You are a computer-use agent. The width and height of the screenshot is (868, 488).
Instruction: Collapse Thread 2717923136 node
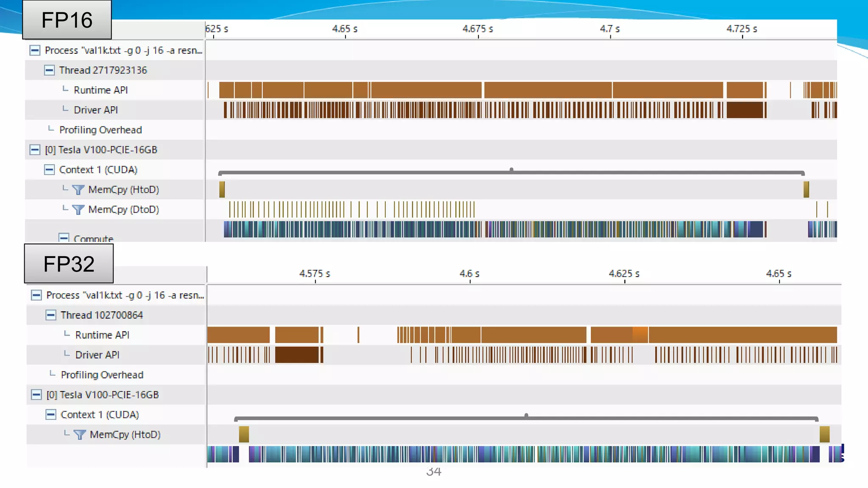point(49,70)
